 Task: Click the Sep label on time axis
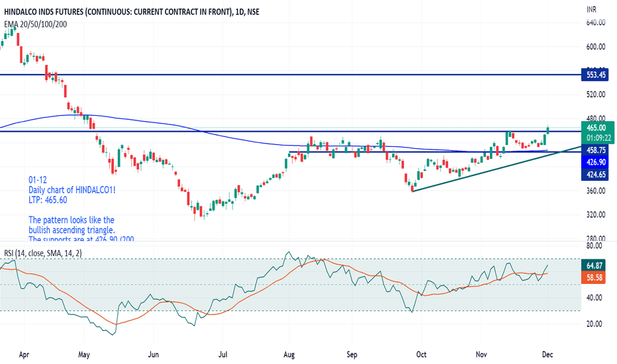[352, 355]
